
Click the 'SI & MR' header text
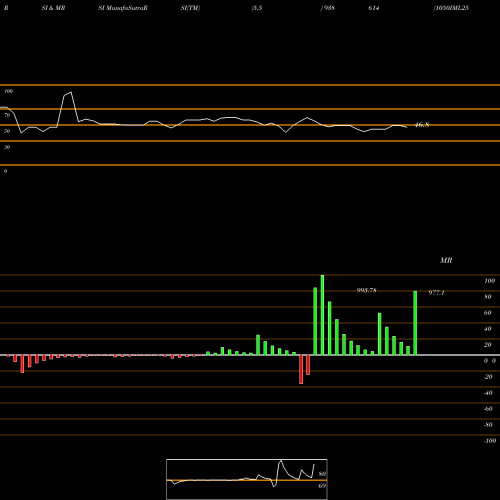tap(53, 8)
